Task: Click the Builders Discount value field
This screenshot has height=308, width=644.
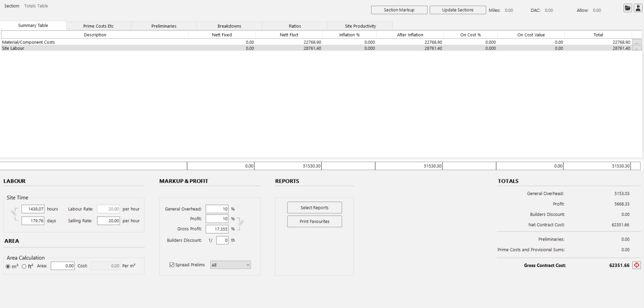Action: coord(222,240)
